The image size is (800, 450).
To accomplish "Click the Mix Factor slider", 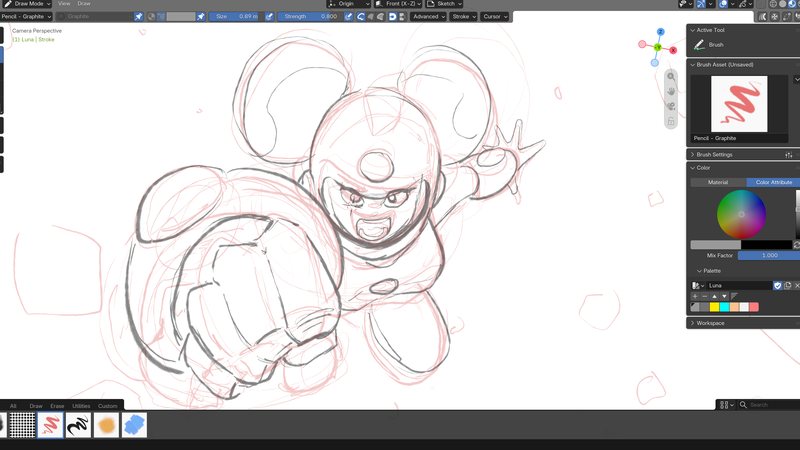I will pos(769,255).
